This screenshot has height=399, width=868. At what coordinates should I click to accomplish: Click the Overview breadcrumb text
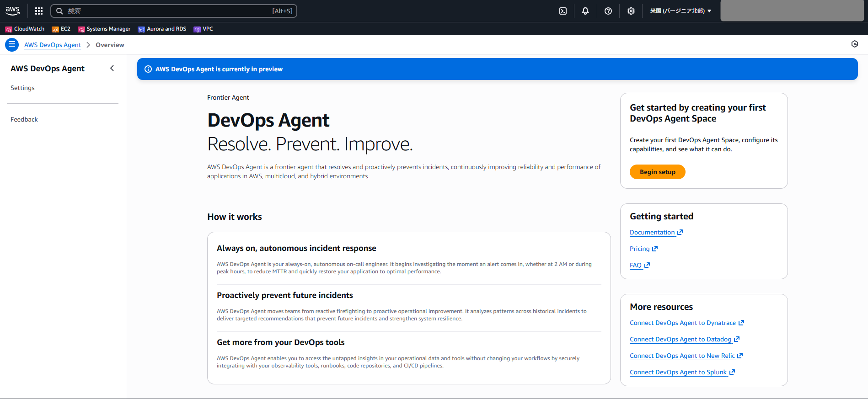tap(110, 45)
